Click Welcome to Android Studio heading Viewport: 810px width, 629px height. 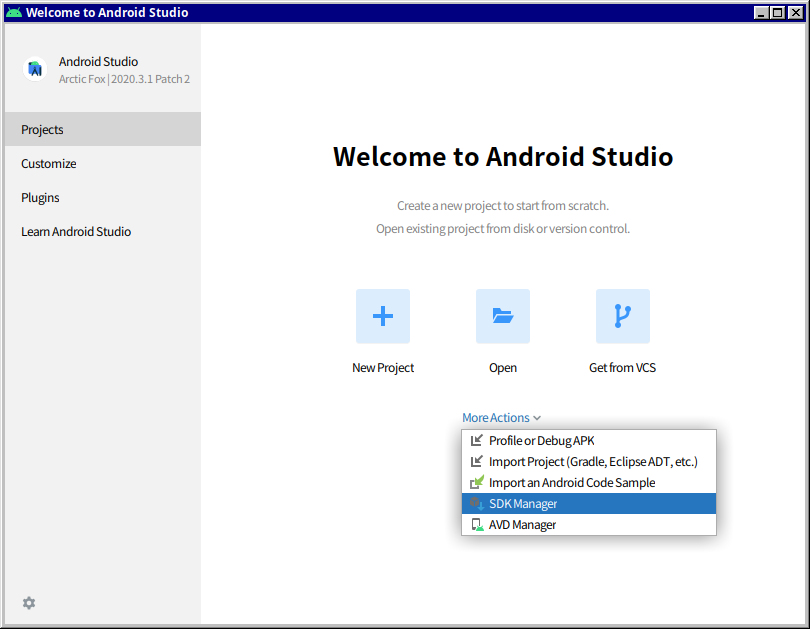pos(503,156)
